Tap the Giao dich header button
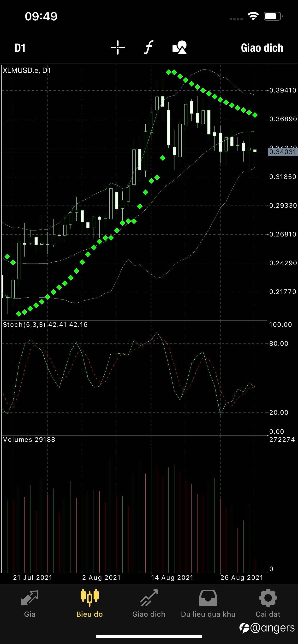This screenshot has height=644, width=298. pos(262,48)
